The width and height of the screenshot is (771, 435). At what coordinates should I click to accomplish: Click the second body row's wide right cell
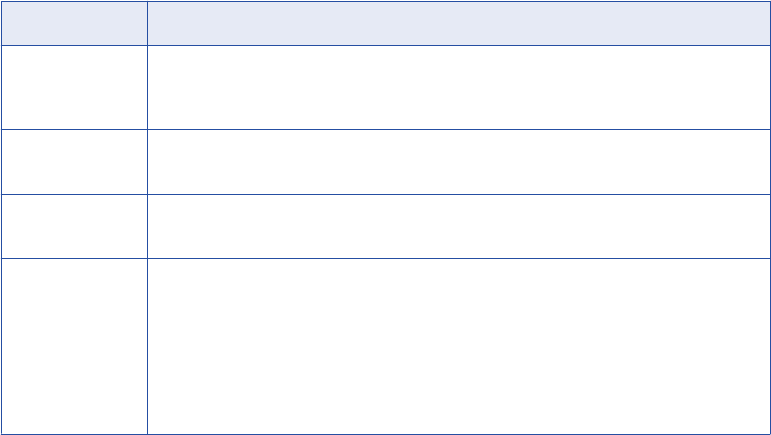click(x=458, y=162)
